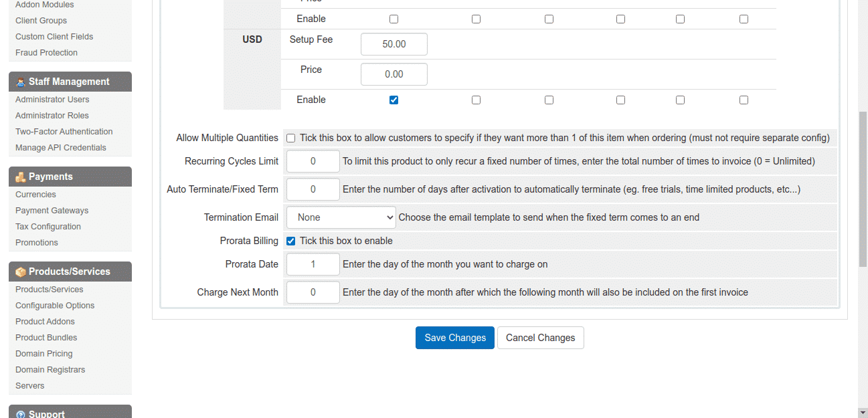868x418 pixels.
Task: Click the 'Charge Next Month' label
Action: 238,292
